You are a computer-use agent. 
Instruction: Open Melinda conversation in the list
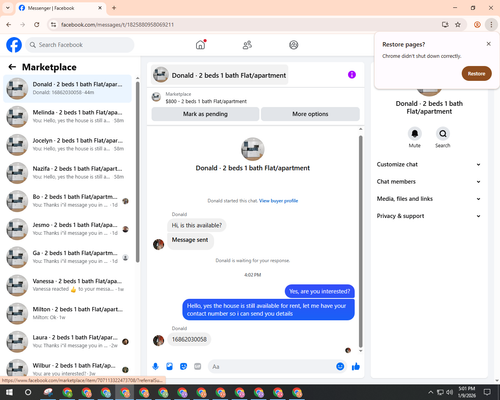pyautogui.click(x=68, y=116)
